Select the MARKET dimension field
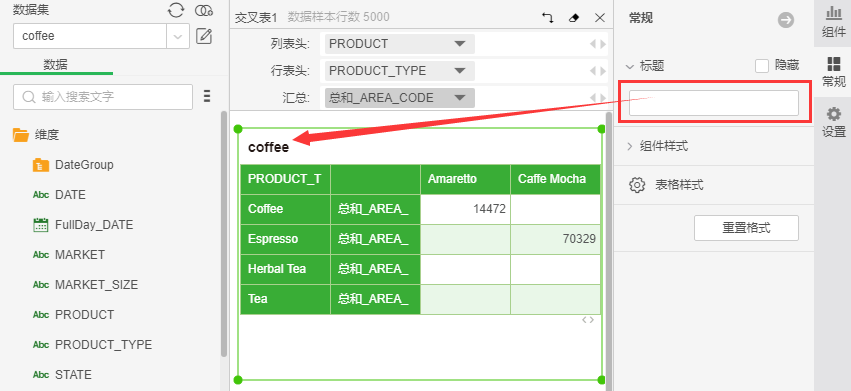Viewport: 851px width, 391px height. 80,255
